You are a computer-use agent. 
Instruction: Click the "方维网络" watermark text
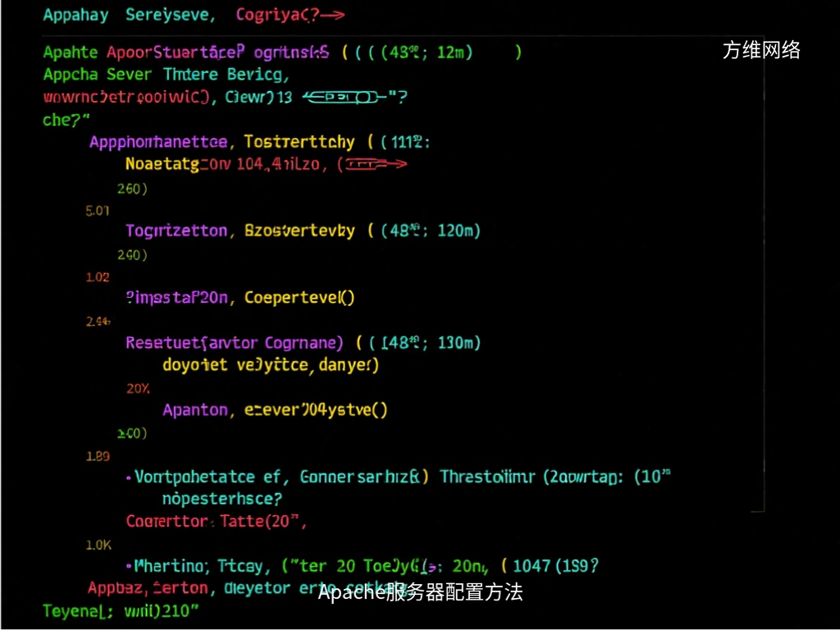pyautogui.click(x=760, y=50)
